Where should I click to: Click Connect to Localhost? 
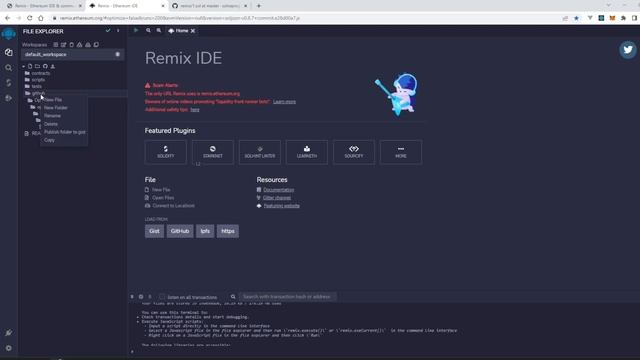click(173, 206)
